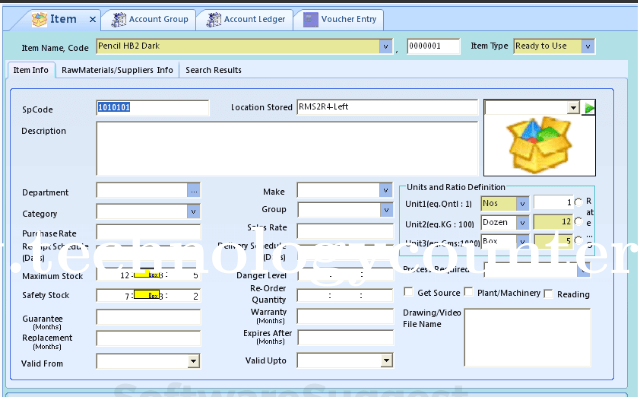Viewport: 638px width, 397px height.
Task: Click the Maximum Stock field
Action: [149, 275]
